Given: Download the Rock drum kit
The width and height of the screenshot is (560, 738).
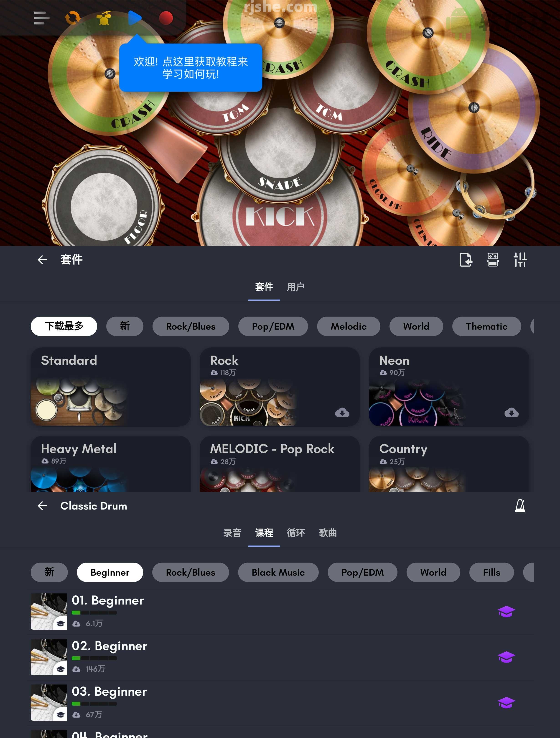Looking at the screenshot, I should [x=341, y=412].
